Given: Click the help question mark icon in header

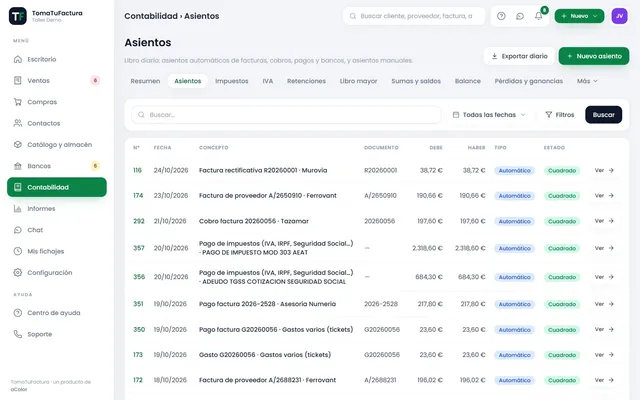Looking at the screenshot, I should 501,16.
